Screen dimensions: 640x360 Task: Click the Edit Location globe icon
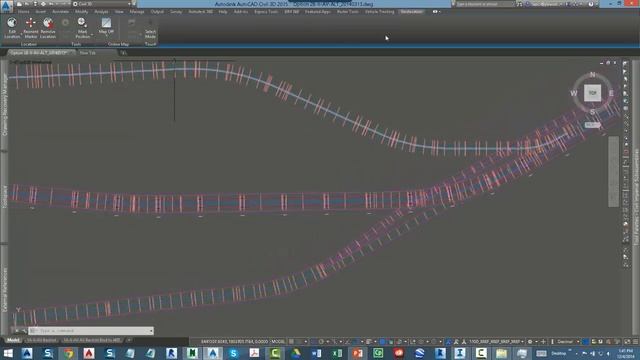12,22
